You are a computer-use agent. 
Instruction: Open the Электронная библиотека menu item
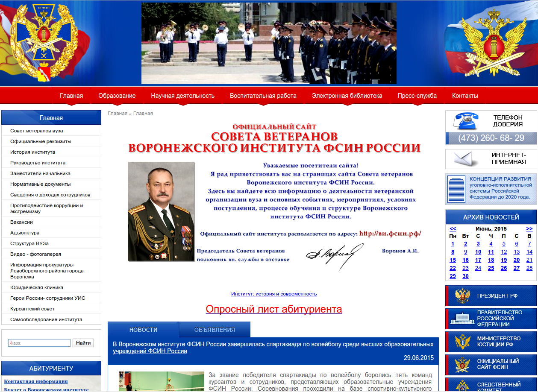(347, 96)
